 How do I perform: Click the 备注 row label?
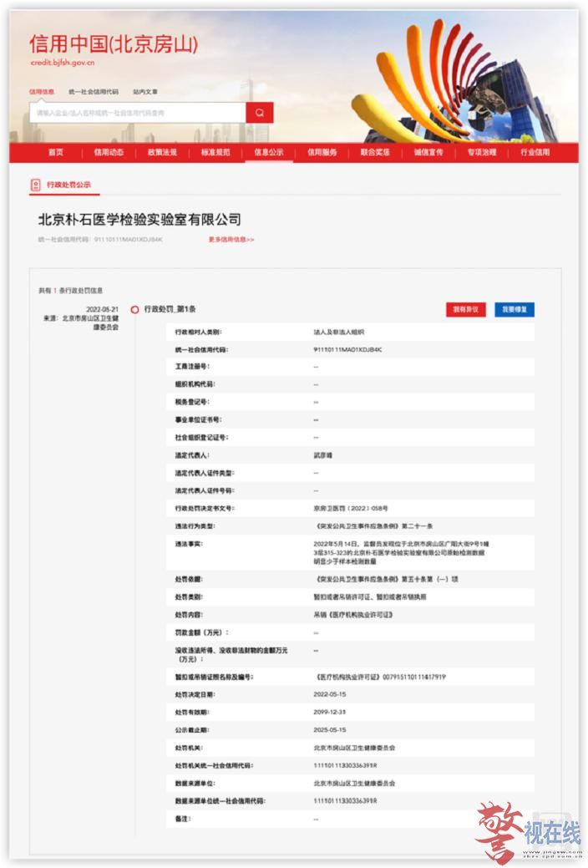183,819
